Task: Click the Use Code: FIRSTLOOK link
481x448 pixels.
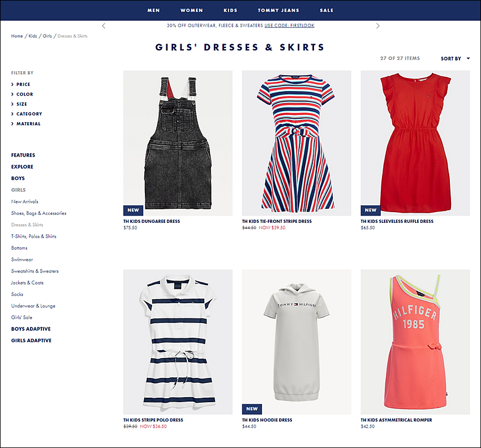Action: click(x=289, y=25)
